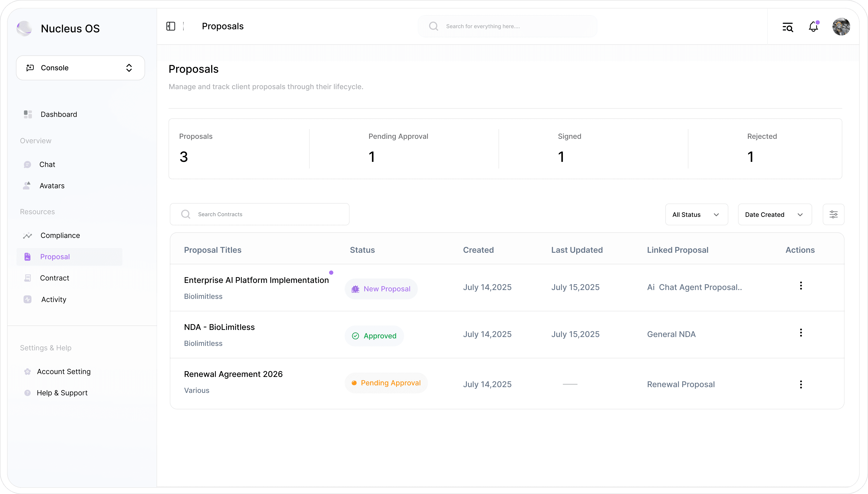Toggle the sidebar collapse icon
The image size is (868, 494).
tap(171, 26)
